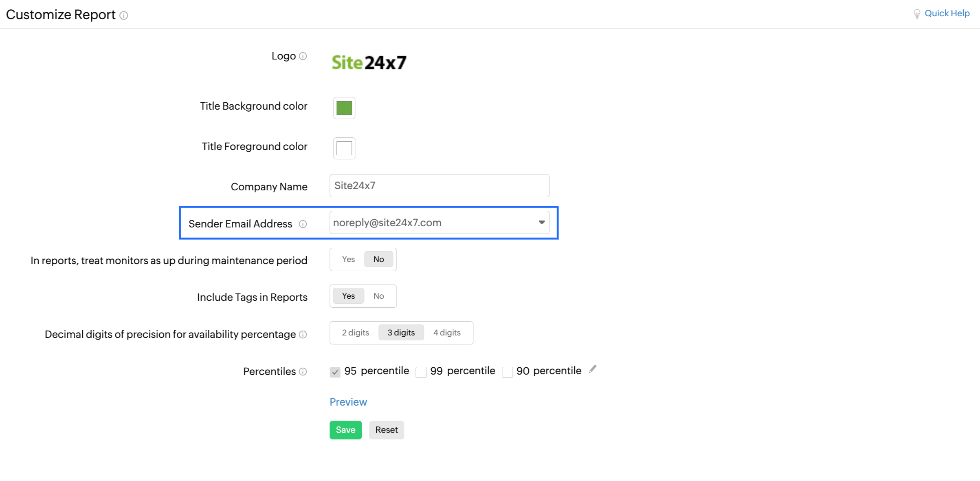Click the Quick Help lightbulb icon
The image size is (980, 481).
click(x=916, y=14)
